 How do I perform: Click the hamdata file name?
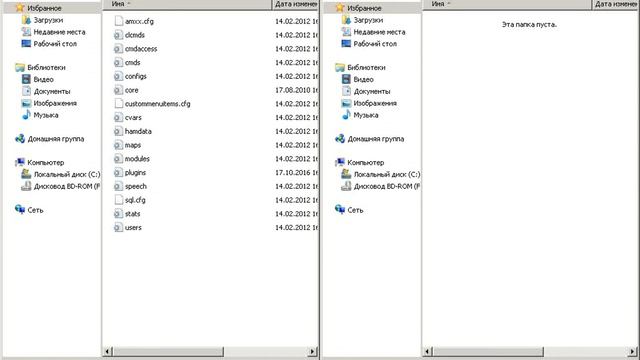coord(138,131)
